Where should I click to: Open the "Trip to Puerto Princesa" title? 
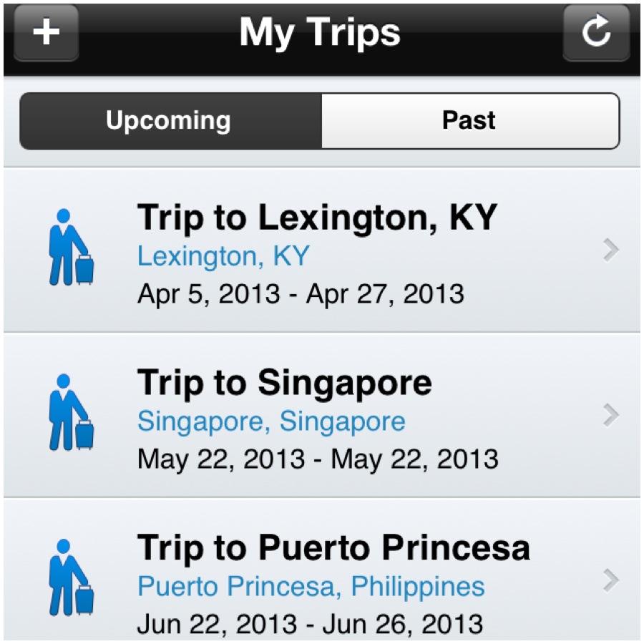(x=333, y=548)
